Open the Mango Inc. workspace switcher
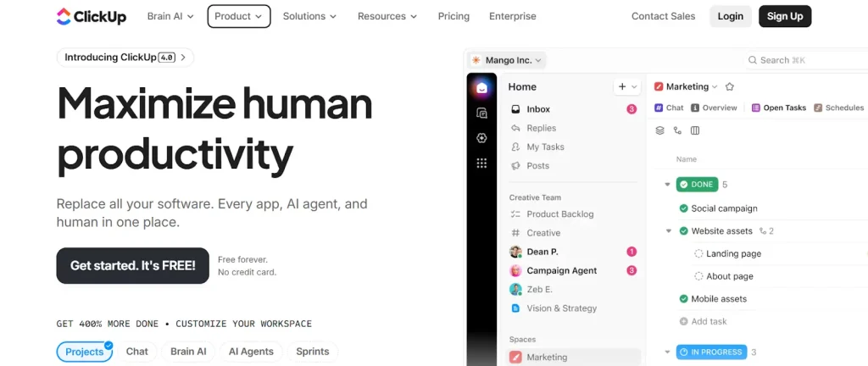This screenshot has width=868, height=366. coord(507,60)
